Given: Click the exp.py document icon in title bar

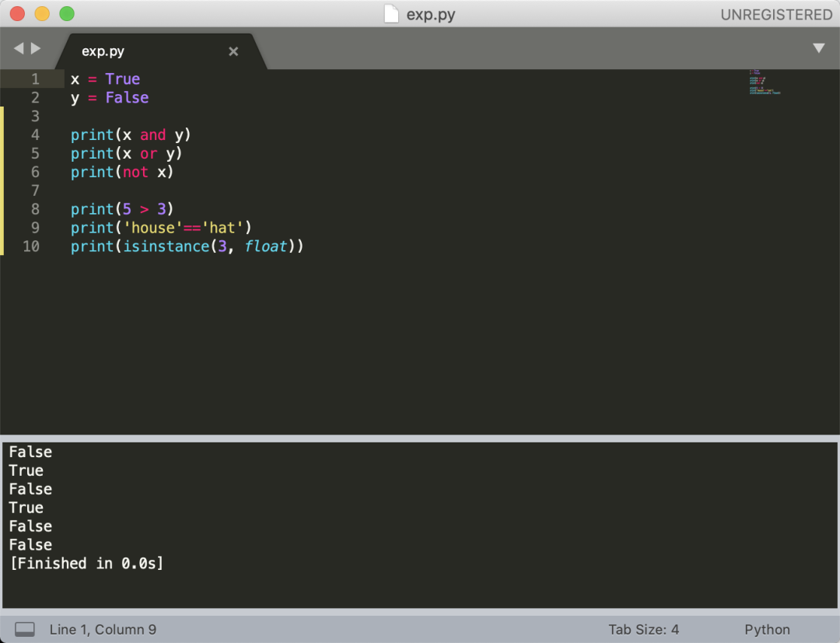Looking at the screenshot, I should tap(392, 14).
